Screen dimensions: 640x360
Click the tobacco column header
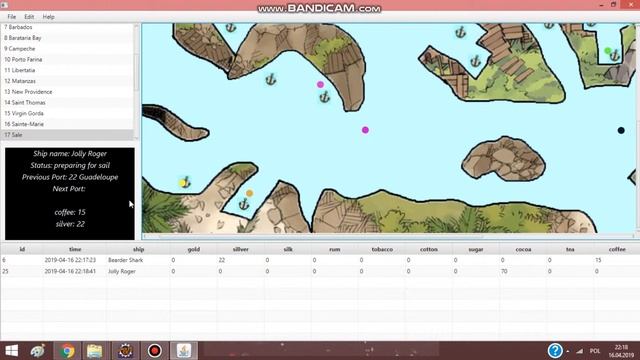(x=382, y=249)
